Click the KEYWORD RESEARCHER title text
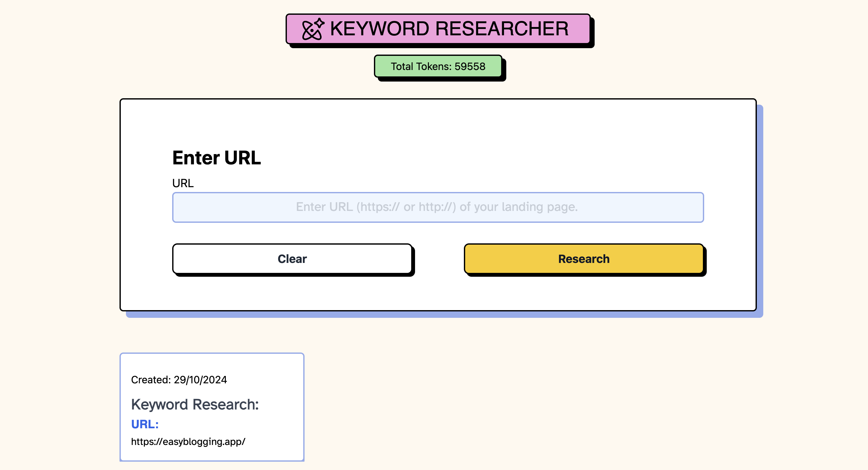Image resolution: width=868 pixels, height=470 pixels. click(449, 29)
